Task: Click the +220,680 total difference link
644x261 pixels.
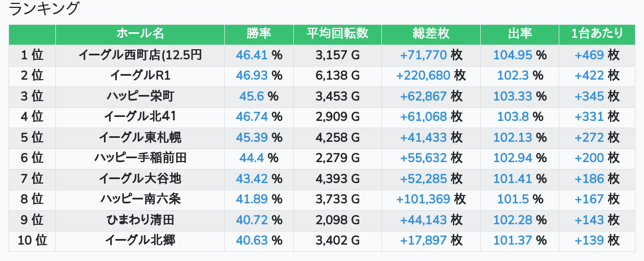Action: (423, 76)
